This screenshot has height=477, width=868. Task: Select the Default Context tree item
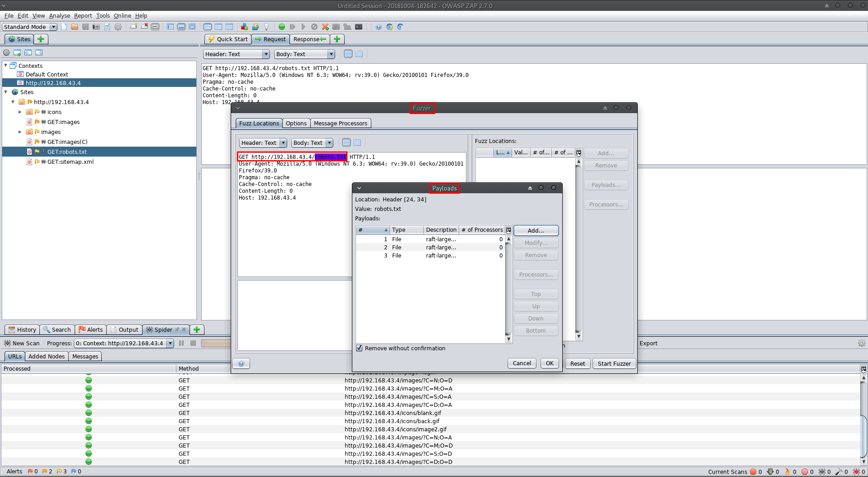click(x=47, y=74)
